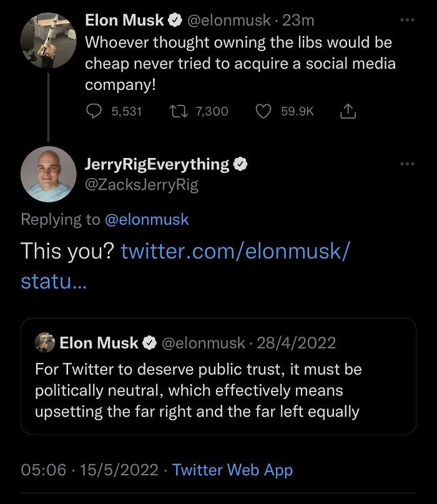Click the reply icon on Elon's tweet

[93, 111]
